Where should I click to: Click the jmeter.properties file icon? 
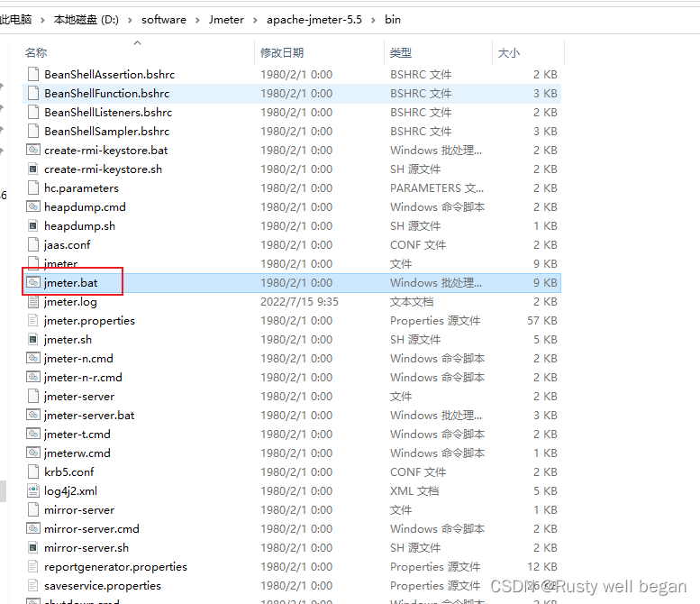[x=33, y=320]
